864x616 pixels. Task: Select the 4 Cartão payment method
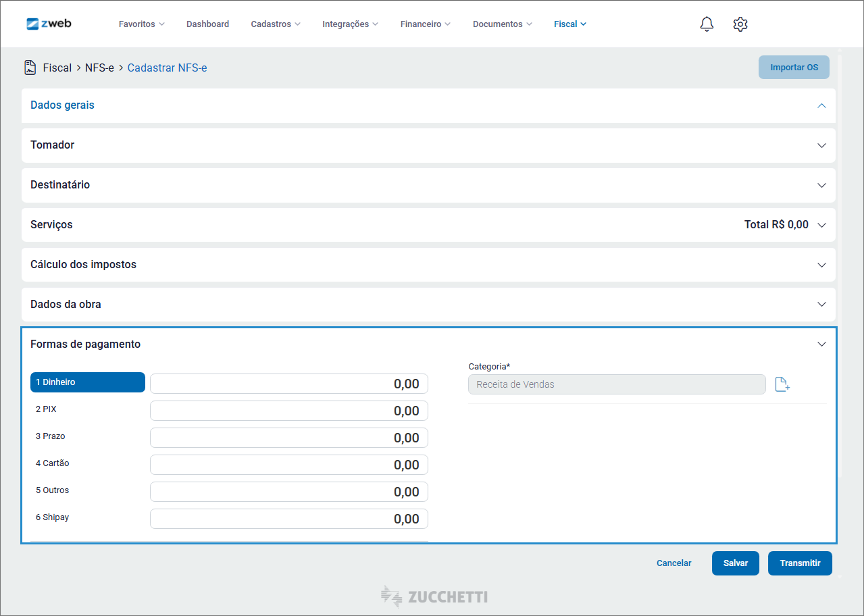tap(87, 463)
